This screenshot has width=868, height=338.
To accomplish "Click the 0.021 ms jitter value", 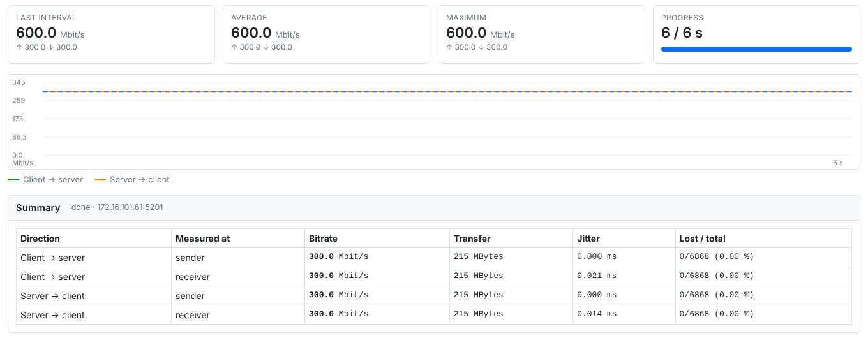I will pos(597,276).
